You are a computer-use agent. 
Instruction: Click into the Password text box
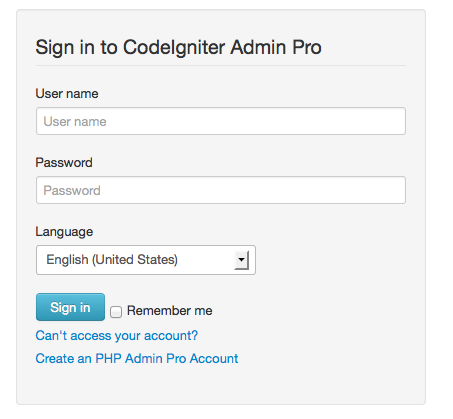click(221, 190)
